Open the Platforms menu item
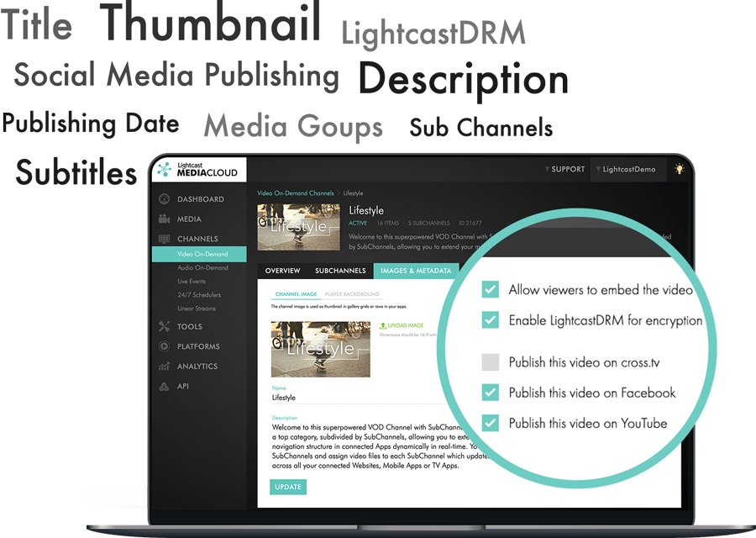The image size is (756, 538). click(198, 346)
